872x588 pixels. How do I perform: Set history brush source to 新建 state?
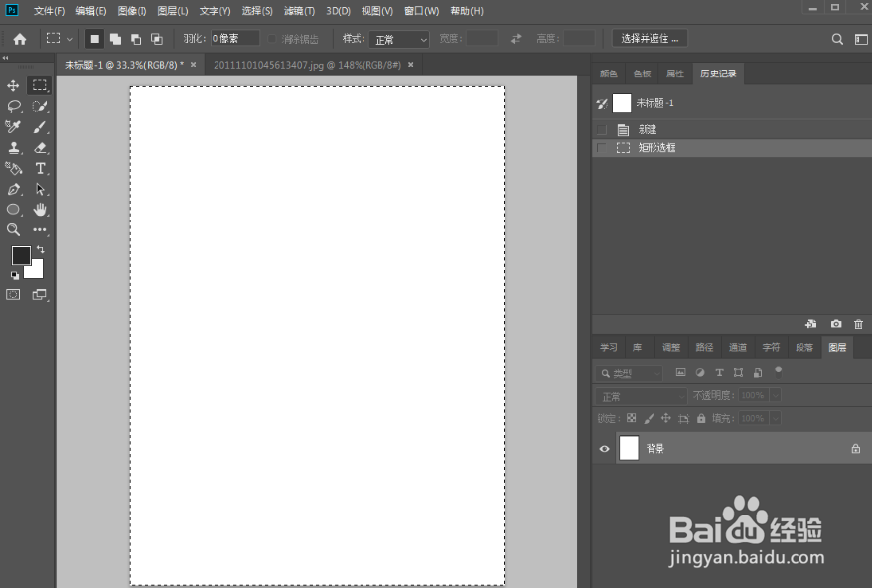(601, 129)
